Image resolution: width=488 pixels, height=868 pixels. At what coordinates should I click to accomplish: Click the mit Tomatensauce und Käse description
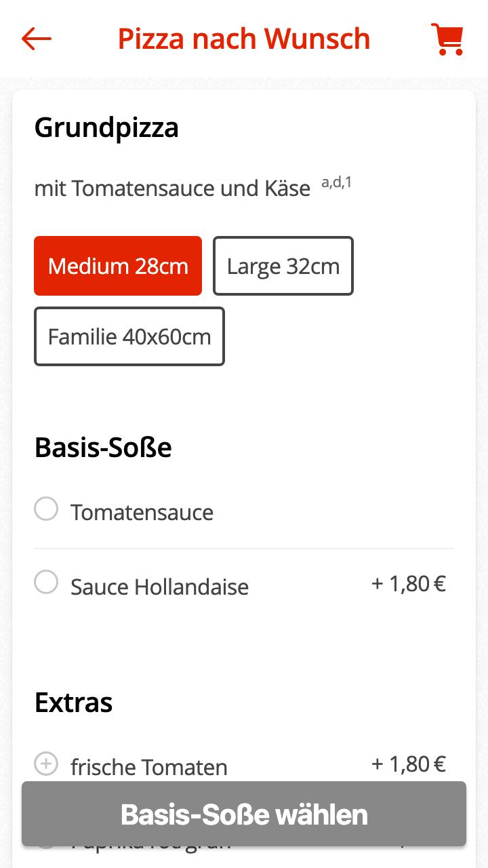(172, 188)
